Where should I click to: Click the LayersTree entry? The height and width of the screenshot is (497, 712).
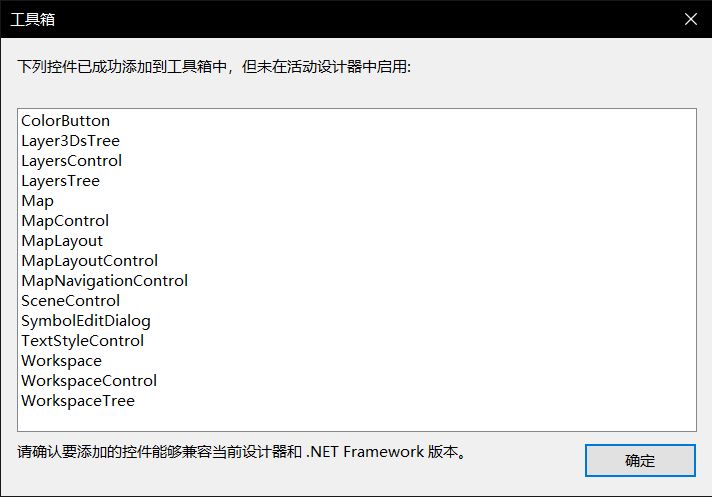[60, 181]
